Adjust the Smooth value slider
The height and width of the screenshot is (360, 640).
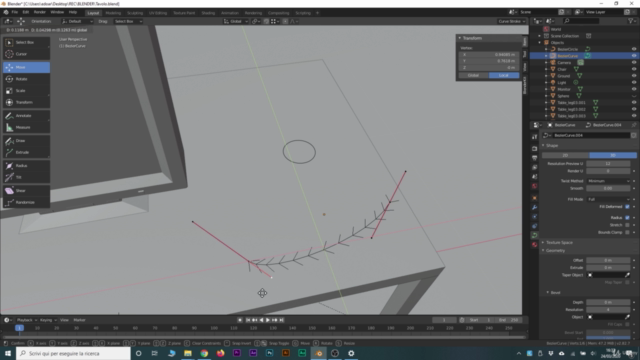pyautogui.click(x=608, y=189)
